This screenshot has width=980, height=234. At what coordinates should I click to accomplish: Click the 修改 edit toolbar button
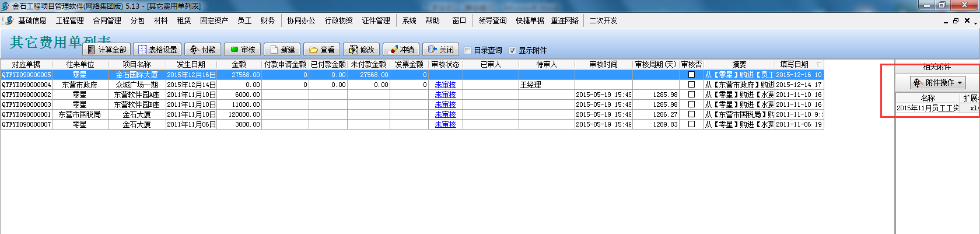pyautogui.click(x=362, y=50)
